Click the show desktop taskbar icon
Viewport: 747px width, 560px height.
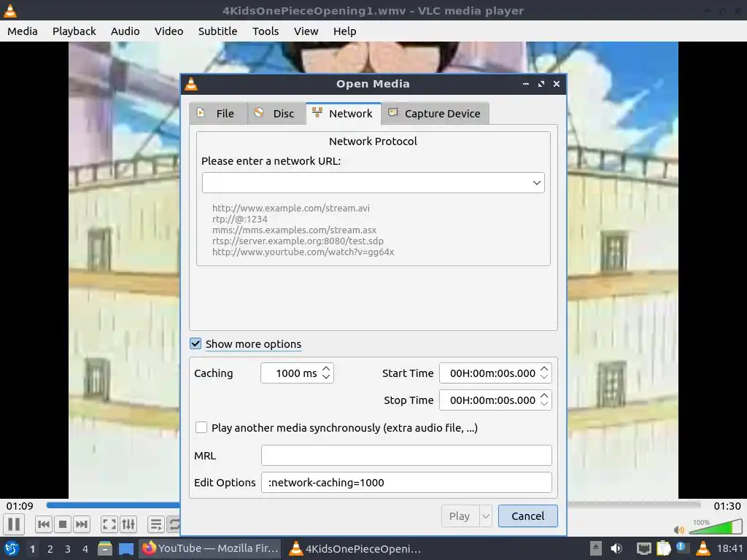[125, 548]
